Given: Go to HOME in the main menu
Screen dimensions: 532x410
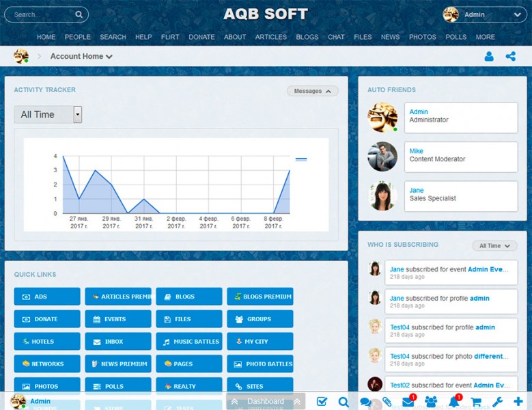Looking at the screenshot, I should tap(46, 37).
